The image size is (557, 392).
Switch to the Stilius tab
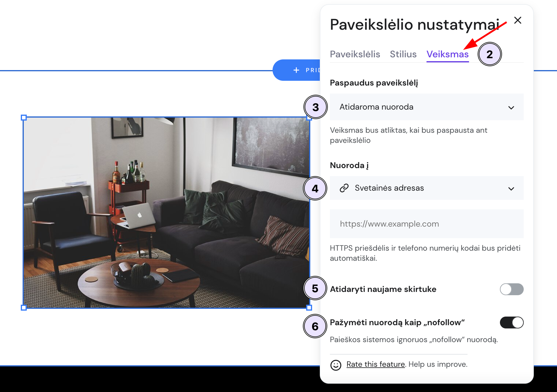tap(403, 54)
